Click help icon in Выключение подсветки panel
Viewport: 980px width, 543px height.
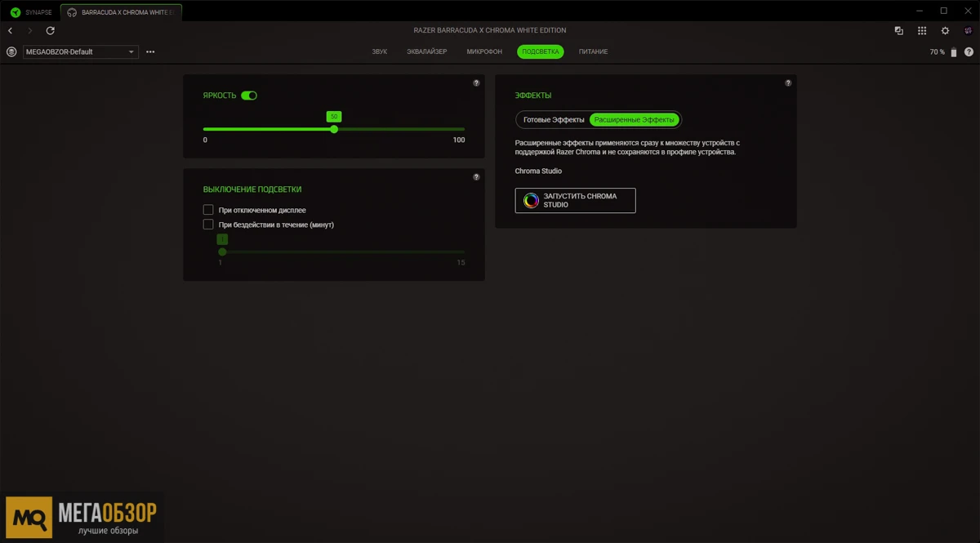[x=477, y=177]
